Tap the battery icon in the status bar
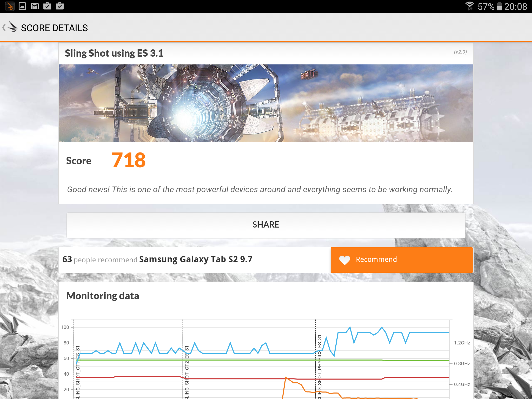This screenshot has width=532, height=399. [x=499, y=6]
